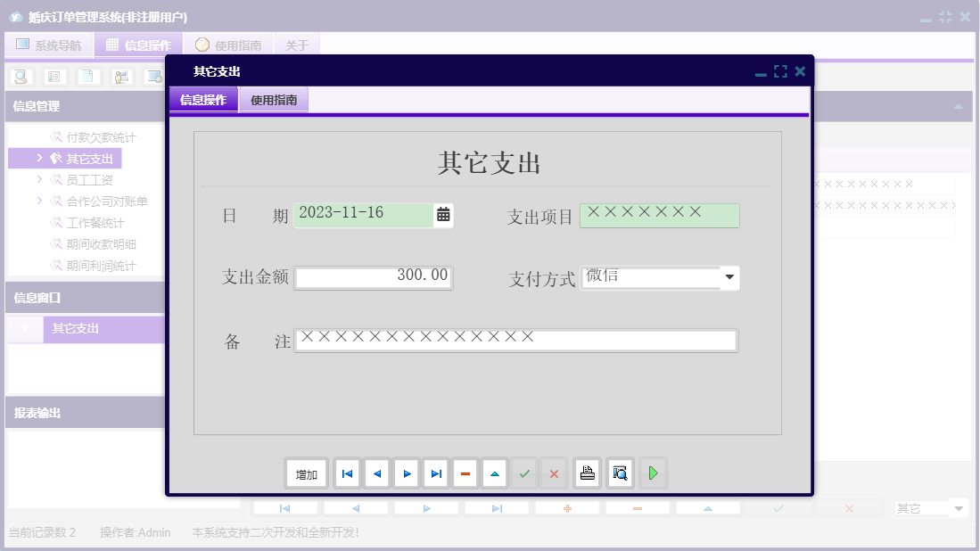
Task: Cancel changes with the red X icon
Action: pos(554,473)
